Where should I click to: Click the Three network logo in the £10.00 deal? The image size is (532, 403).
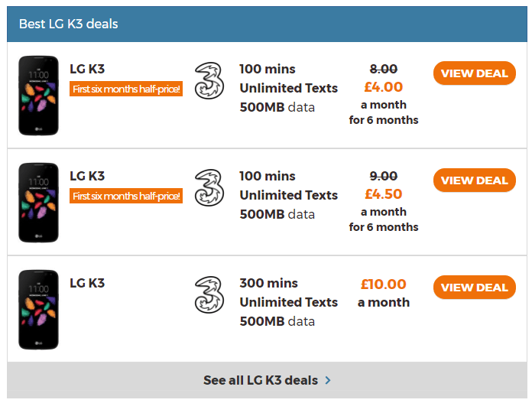209,294
